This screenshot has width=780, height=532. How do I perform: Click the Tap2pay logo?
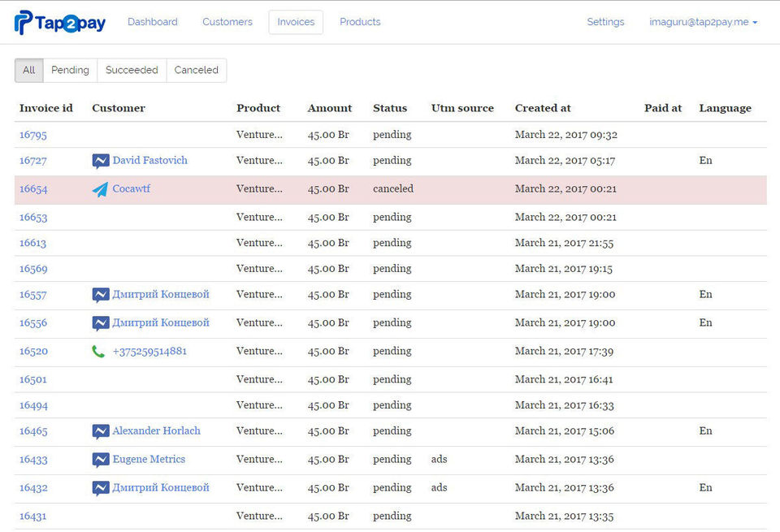(x=60, y=23)
